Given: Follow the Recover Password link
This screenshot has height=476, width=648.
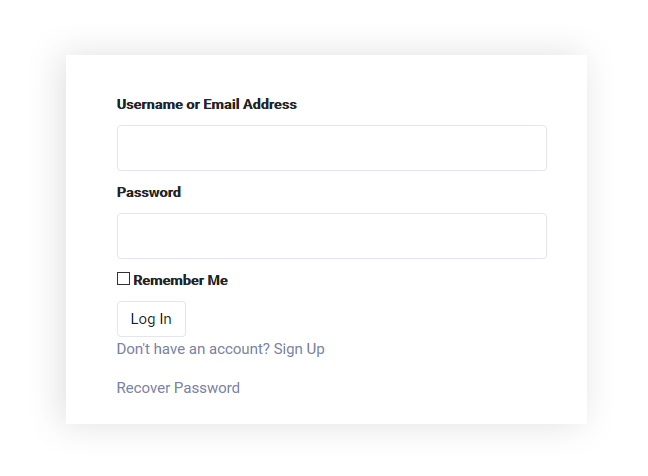Looking at the screenshot, I should (x=178, y=388).
